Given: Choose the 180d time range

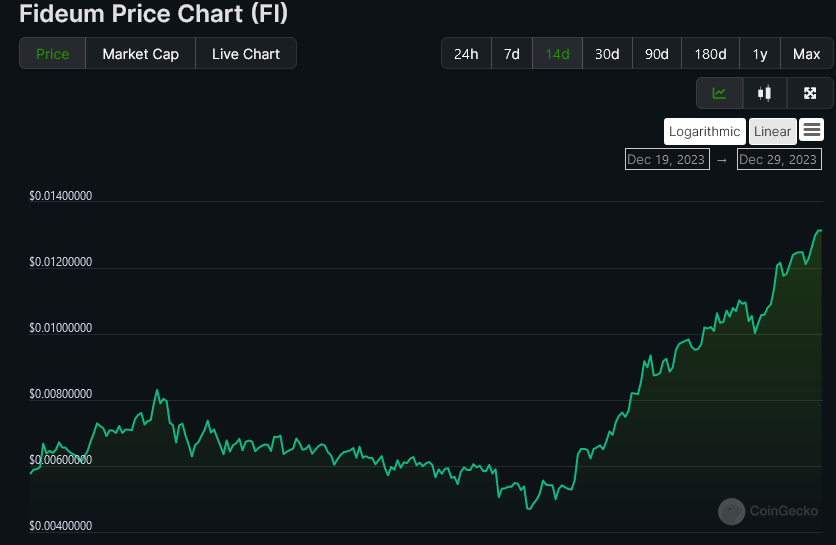Looking at the screenshot, I should (710, 54).
